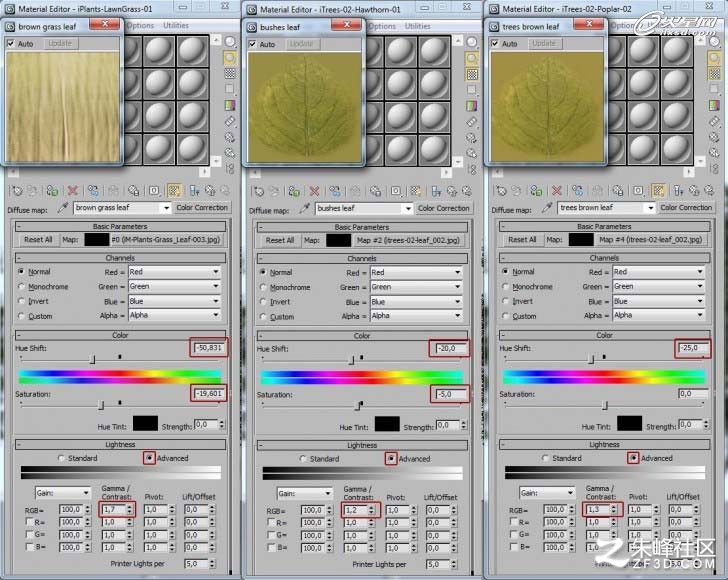The width and height of the screenshot is (728, 580).
Task: Click Go Forward to Sibling in Hawthorn editor
Action: coord(467,191)
